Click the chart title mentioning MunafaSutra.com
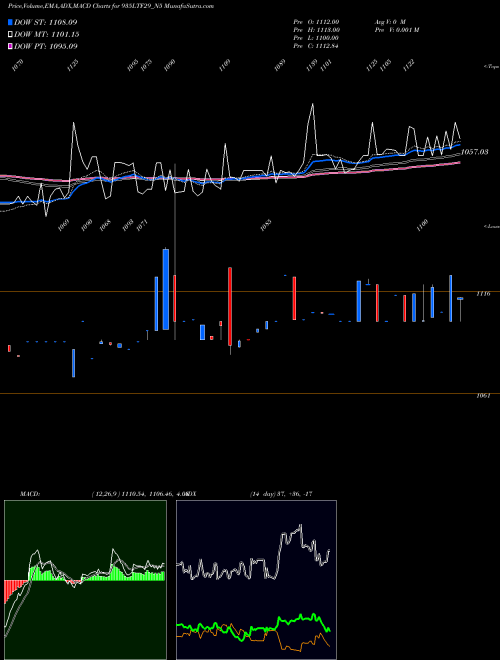Viewport: 500px width, 660px height. point(111,6)
